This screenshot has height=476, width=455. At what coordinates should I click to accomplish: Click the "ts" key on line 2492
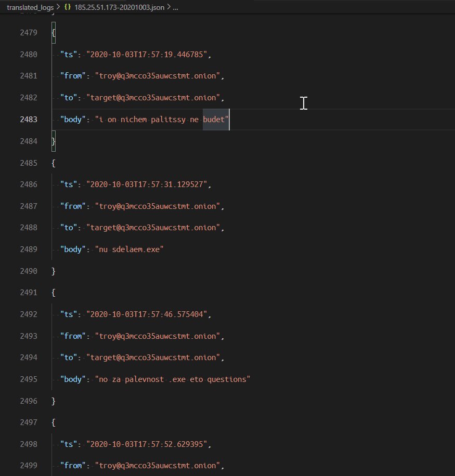[69, 314]
